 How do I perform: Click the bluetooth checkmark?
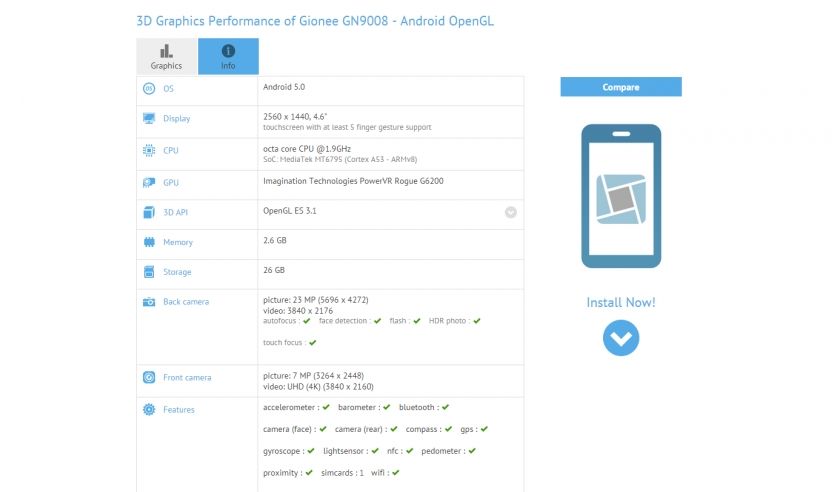point(445,407)
